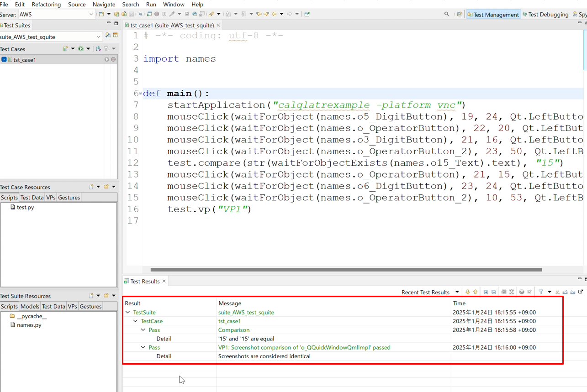
Task: Open the Server AWS dropdown
Action: (x=91, y=15)
